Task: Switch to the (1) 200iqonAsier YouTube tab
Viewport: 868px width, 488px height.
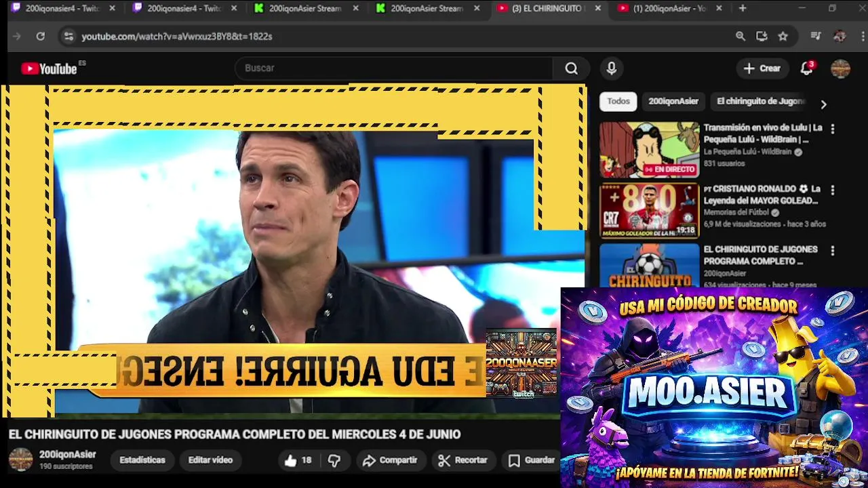Action: click(x=669, y=8)
